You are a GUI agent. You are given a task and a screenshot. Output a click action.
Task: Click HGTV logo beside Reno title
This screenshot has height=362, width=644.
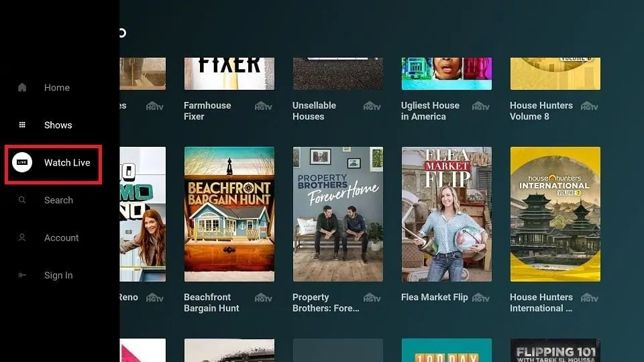155,298
